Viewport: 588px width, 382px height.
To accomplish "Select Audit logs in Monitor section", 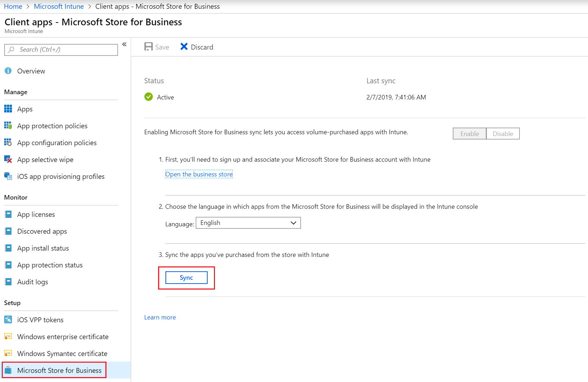I will pyautogui.click(x=32, y=282).
